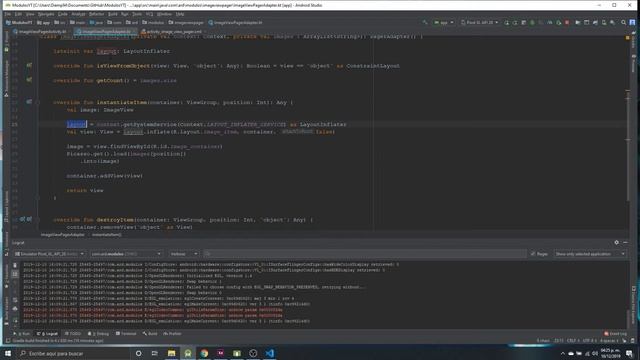Click the imageviewpager folder breadcrumb

[186, 22]
